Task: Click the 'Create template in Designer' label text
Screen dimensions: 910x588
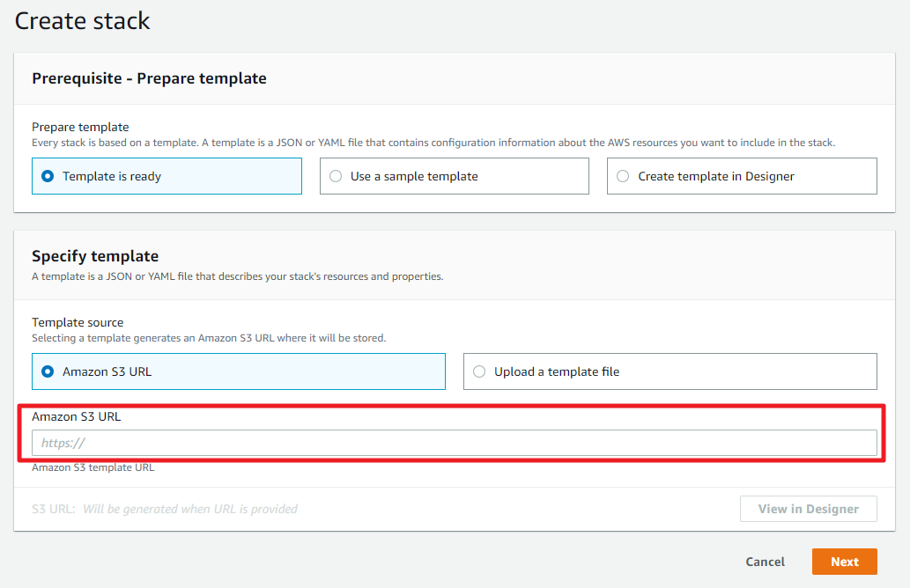Action: point(715,176)
